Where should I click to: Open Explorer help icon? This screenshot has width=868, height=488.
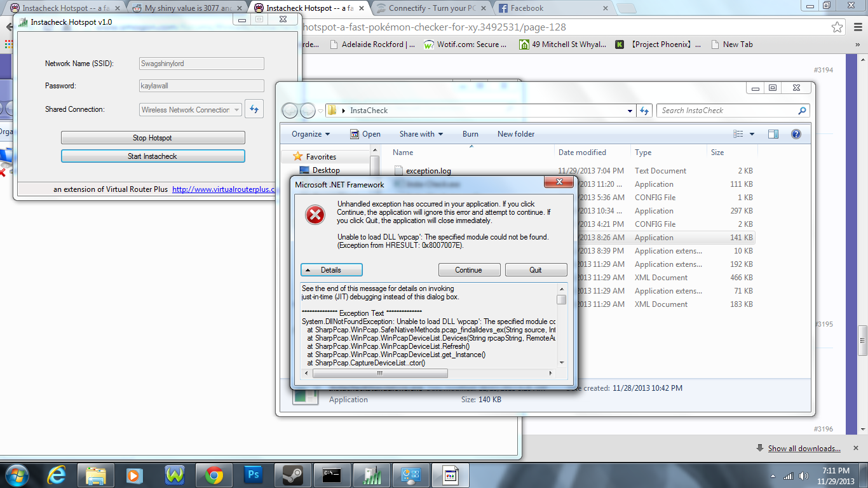click(796, 134)
